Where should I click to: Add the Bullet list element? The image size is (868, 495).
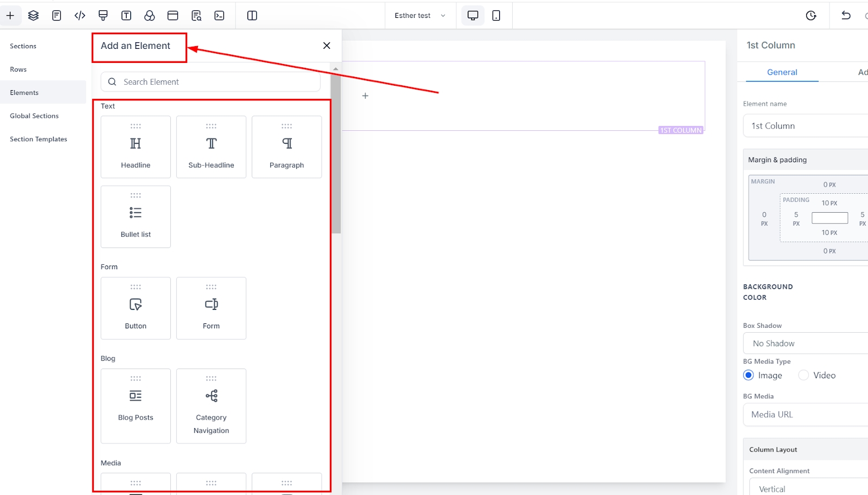136,217
